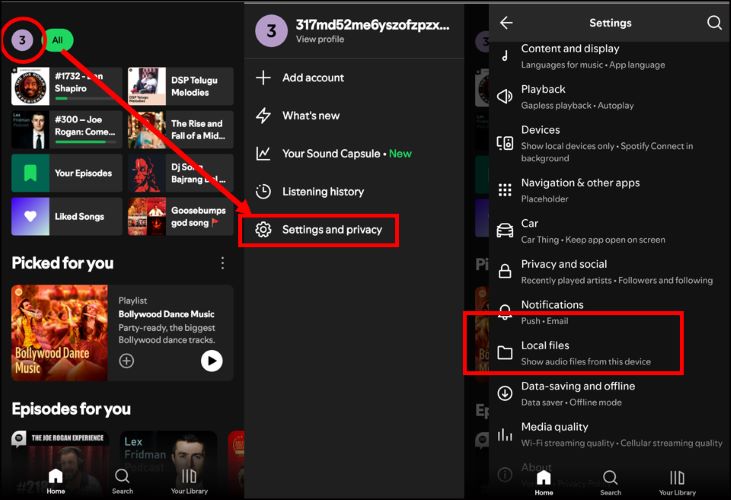
Task: Tap the profile avatar on home screen
Action: [x=22, y=41]
